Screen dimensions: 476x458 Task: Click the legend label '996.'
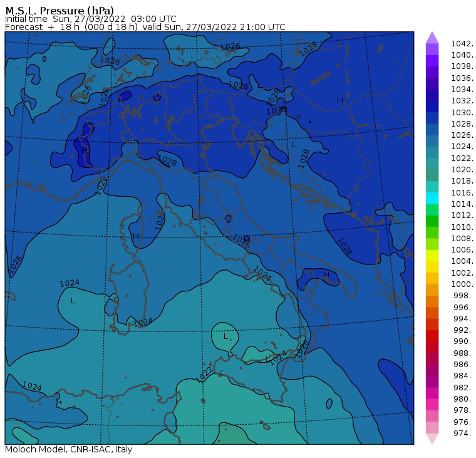click(463, 308)
